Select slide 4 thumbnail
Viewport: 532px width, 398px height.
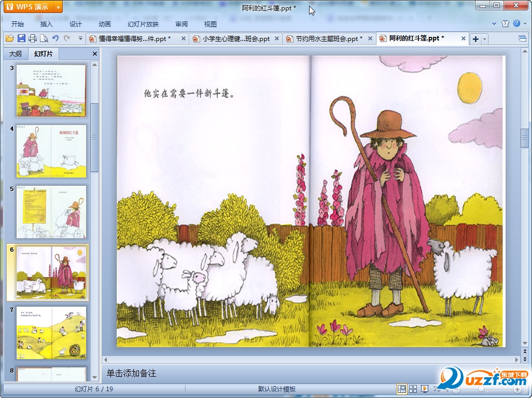click(51, 151)
